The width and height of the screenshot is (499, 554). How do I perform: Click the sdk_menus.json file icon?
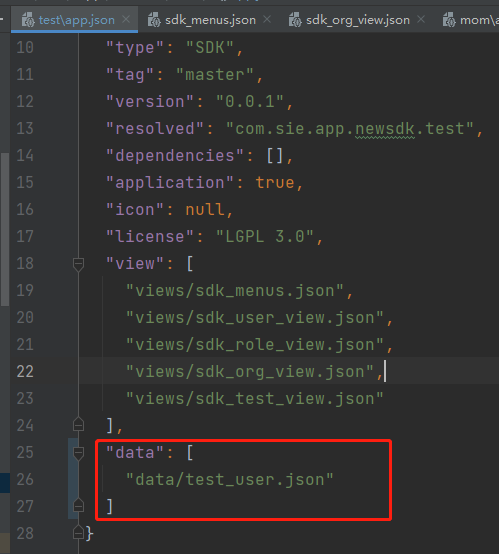[154, 20]
